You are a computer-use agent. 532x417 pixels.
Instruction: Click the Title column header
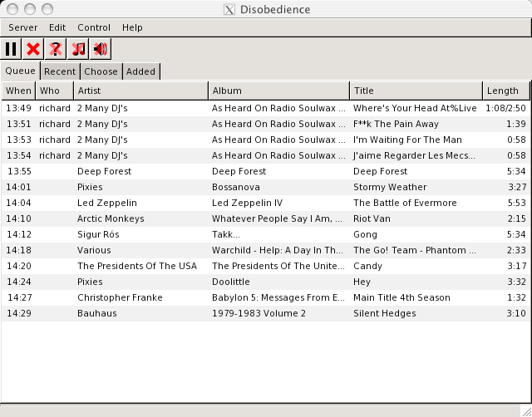click(x=416, y=91)
